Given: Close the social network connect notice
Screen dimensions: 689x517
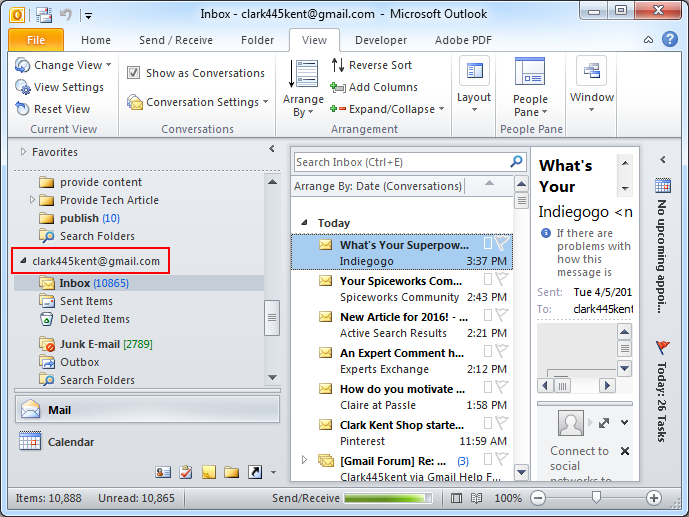Looking at the screenshot, I should (x=625, y=451).
